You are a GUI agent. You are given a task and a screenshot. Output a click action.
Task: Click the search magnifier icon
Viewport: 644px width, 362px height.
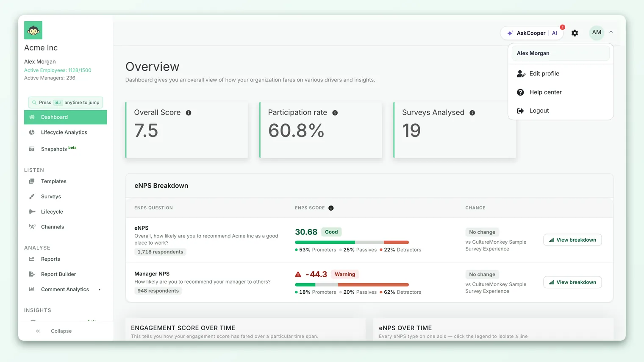coord(34,103)
